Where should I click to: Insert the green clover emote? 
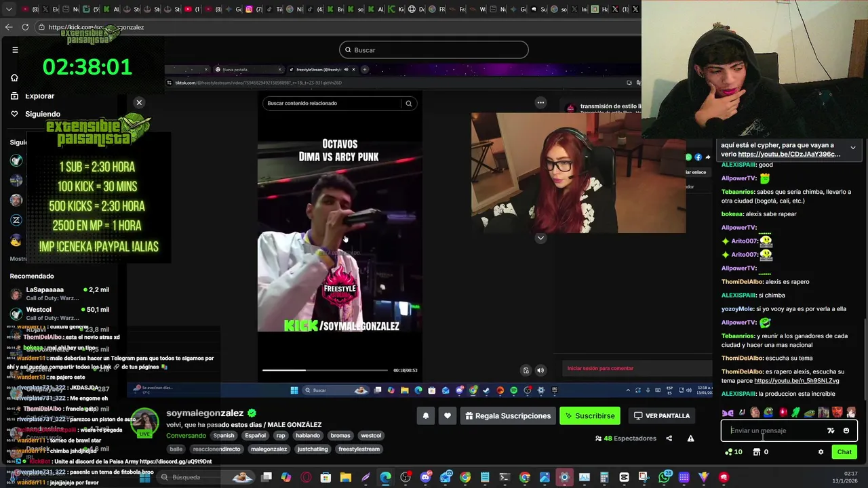796,413
